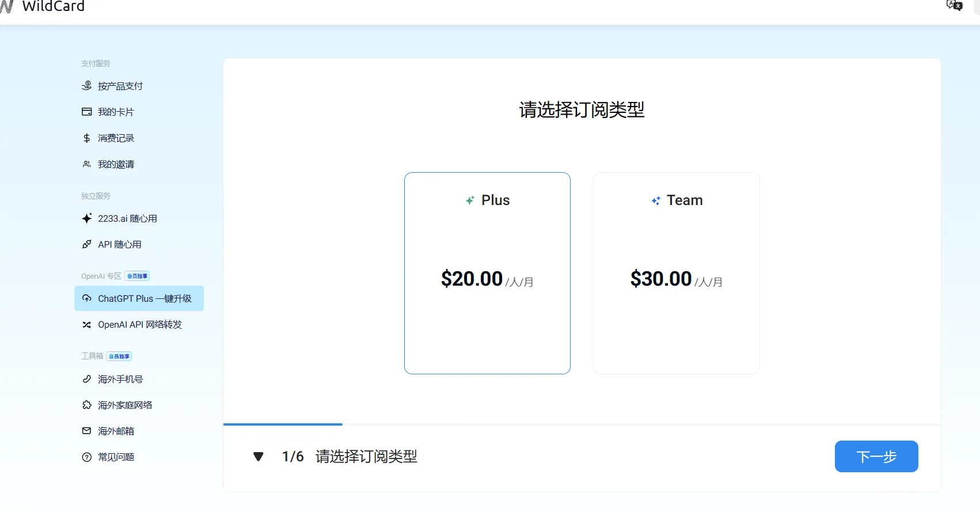Click the $20.00 price text
Screen dimensions: 980x512
(472, 279)
